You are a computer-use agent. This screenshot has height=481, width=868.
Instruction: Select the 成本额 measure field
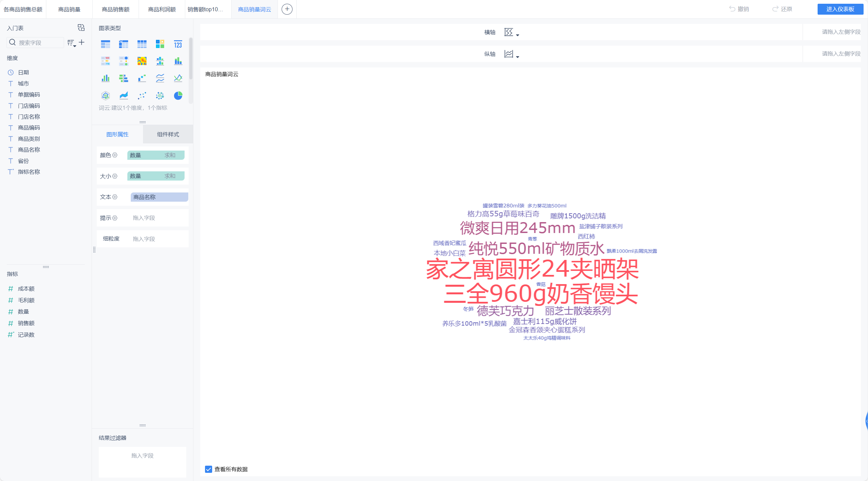click(x=26, y=289)
